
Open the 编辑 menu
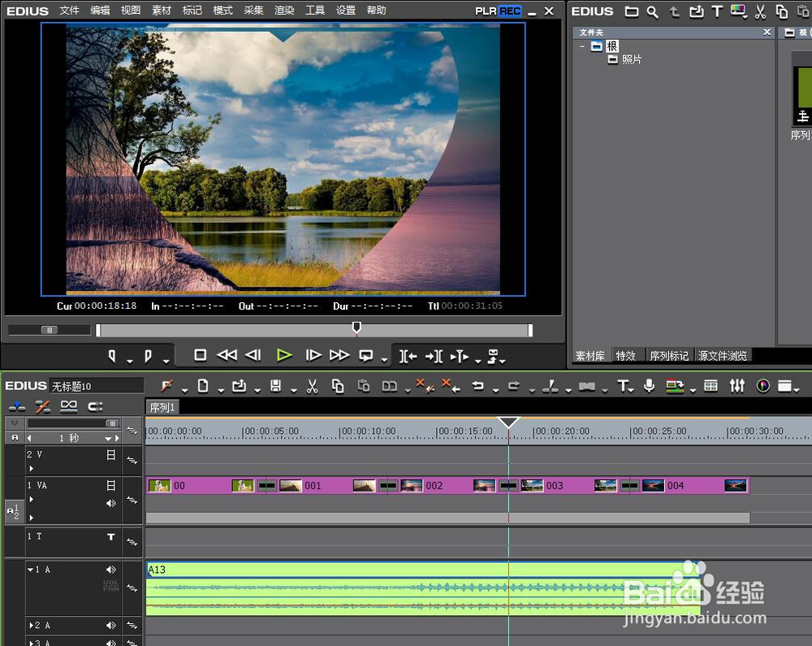[x=99, y=11]
